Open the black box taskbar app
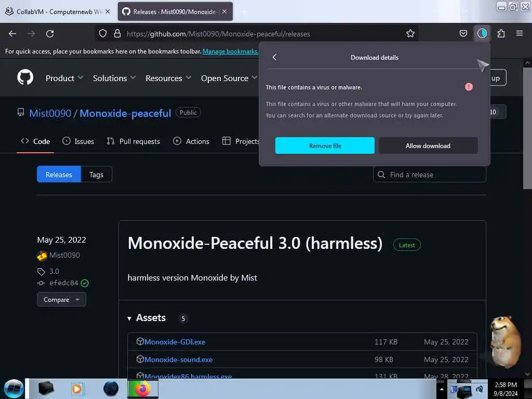 (x=46, y=389)
